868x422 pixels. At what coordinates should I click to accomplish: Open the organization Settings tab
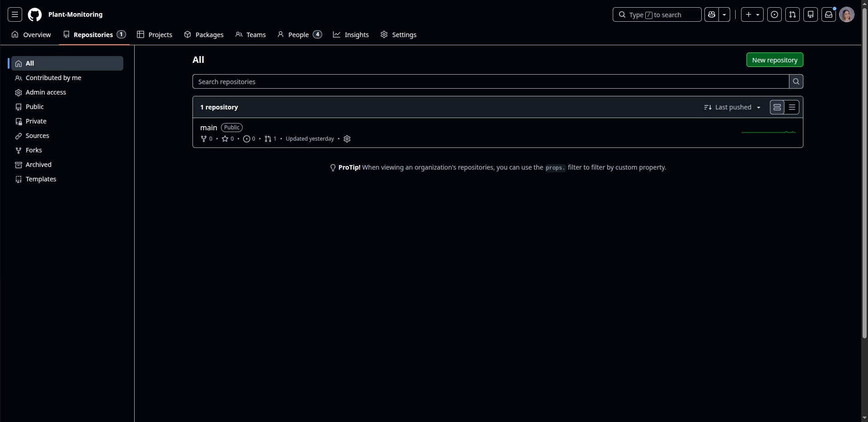pyautogui.click(x=399, y=35)
